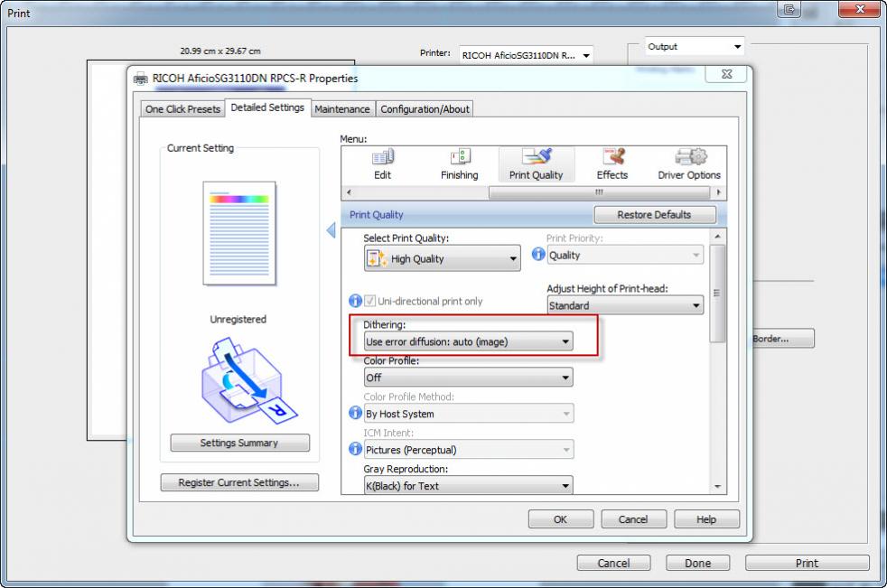This screenshot has width=887, height=588.
Task: Click the blue collapse arrow beside Current Setting
Action: click(x=331, y=230)
